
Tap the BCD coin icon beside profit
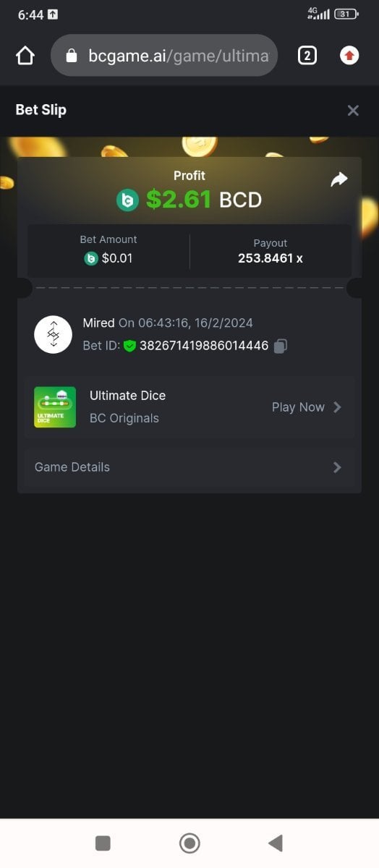127,199
